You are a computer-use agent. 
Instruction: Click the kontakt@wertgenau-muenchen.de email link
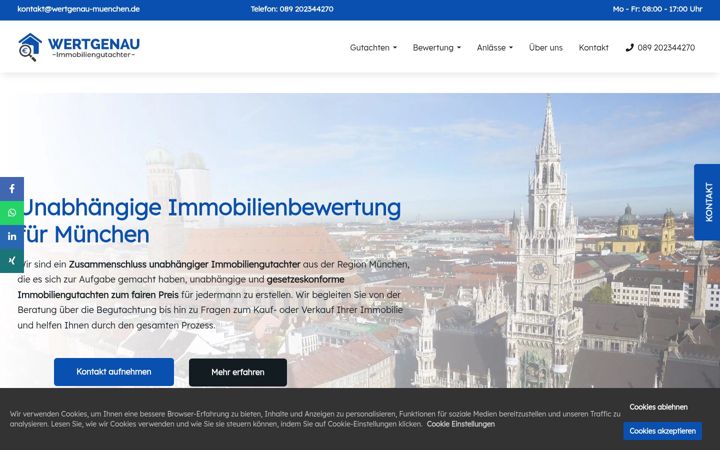79,9
